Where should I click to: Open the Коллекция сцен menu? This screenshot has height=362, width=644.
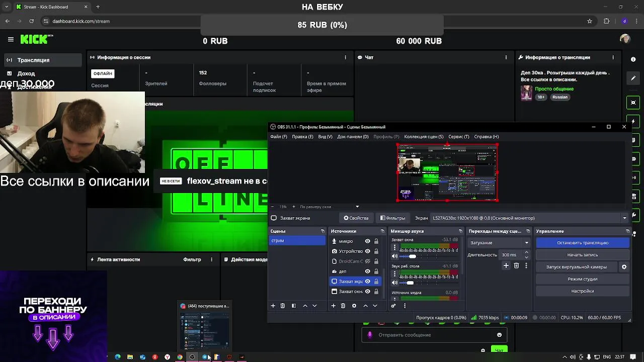click(424, 137)
